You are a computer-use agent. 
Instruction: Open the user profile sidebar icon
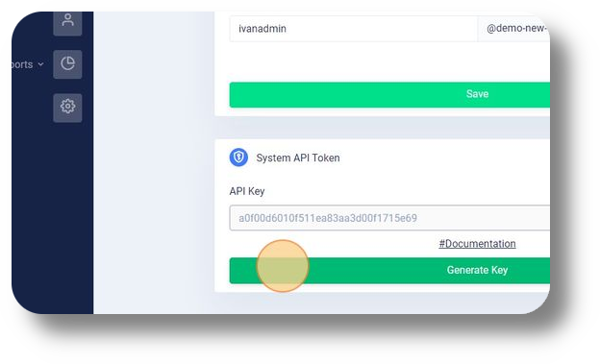coord(67,23)
